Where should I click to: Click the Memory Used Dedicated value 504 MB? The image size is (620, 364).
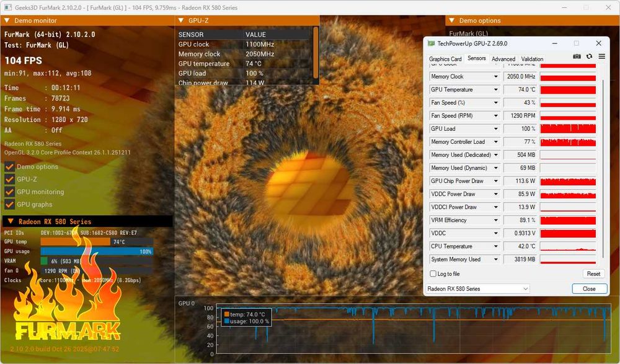pos(520,154)
